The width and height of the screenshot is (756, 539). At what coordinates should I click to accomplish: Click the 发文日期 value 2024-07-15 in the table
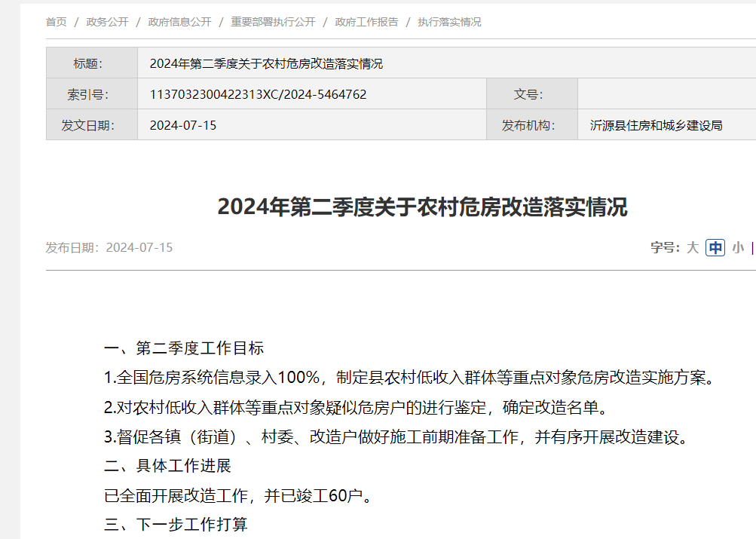coord(183,125)
